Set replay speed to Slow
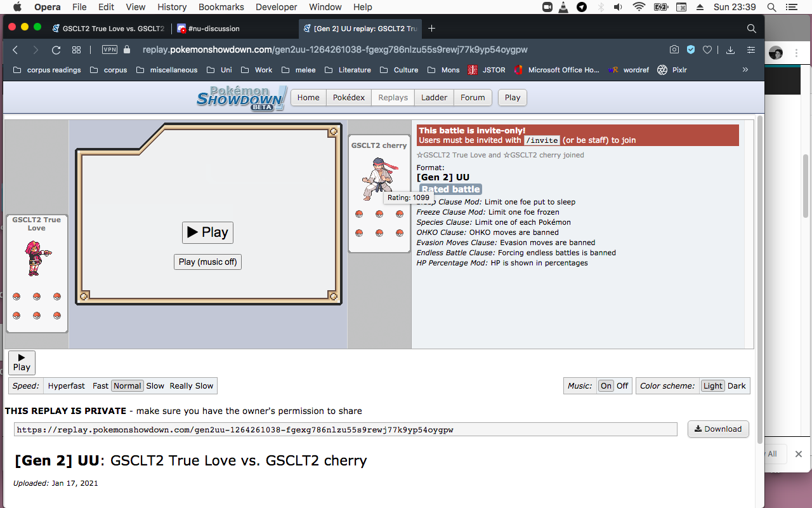Image resolution: width=812 pixels, height=508 pixels. (155, 385)
